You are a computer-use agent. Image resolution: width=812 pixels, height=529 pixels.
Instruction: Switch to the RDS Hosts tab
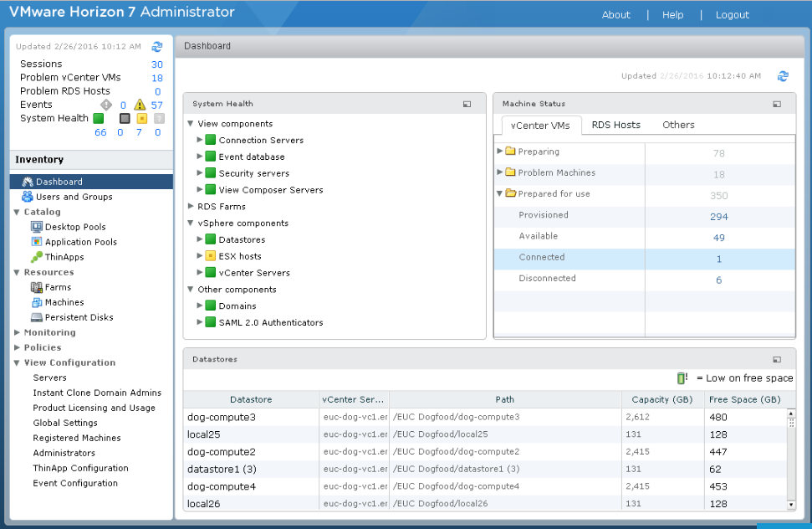coord(615,125)
